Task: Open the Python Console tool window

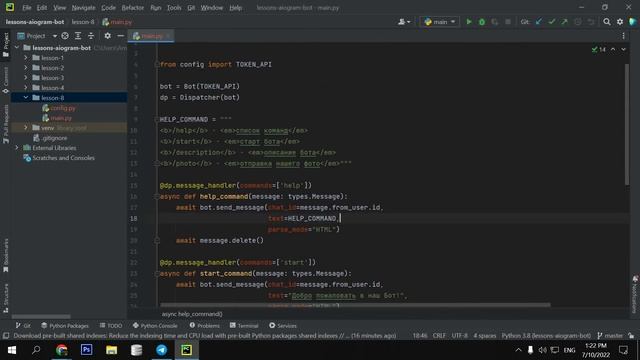Action: click(155, 326)
